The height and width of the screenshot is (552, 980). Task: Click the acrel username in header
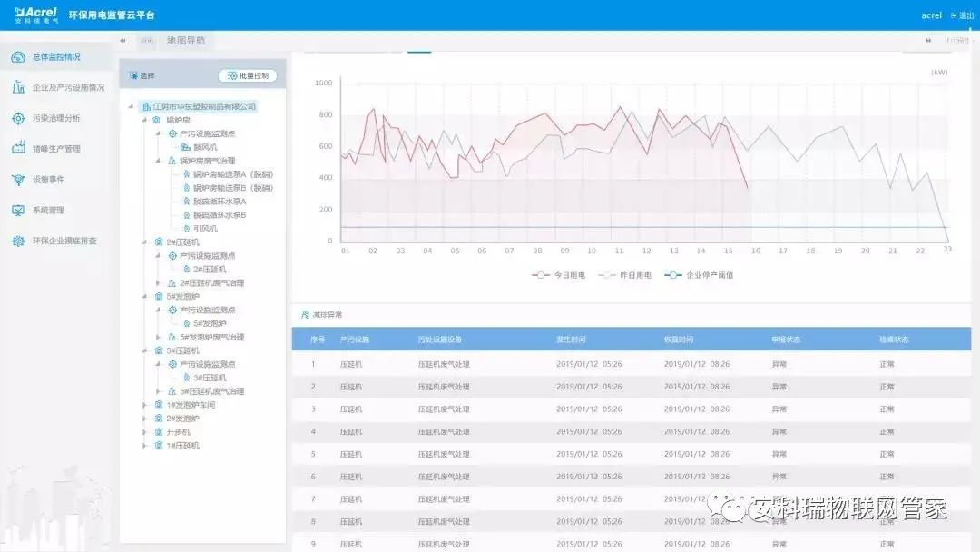(931, 15)
